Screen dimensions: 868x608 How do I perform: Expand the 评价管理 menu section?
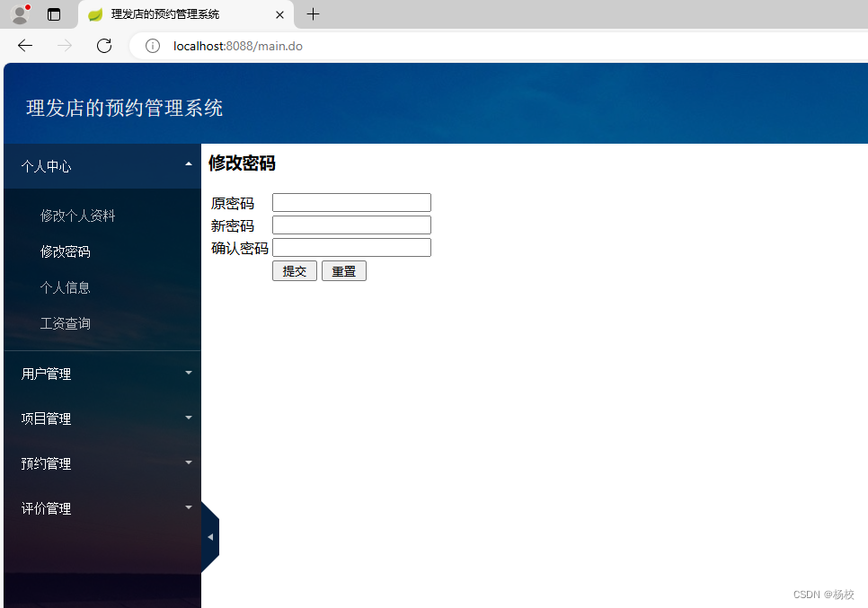pyautogui.click(x=102, y=508)
